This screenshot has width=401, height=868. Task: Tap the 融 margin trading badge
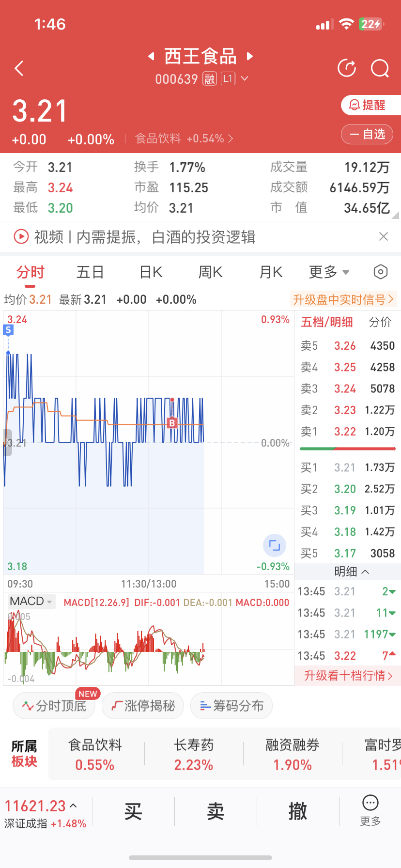(209, 78)
